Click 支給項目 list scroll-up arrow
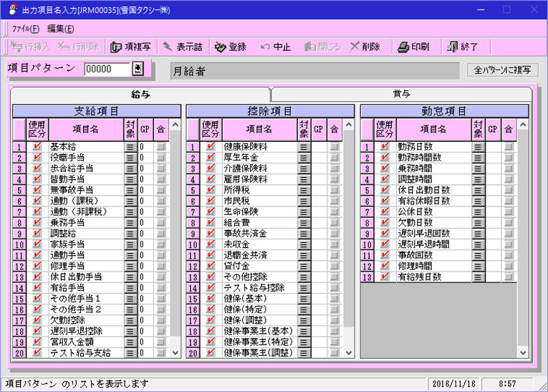 pos(176,125)
